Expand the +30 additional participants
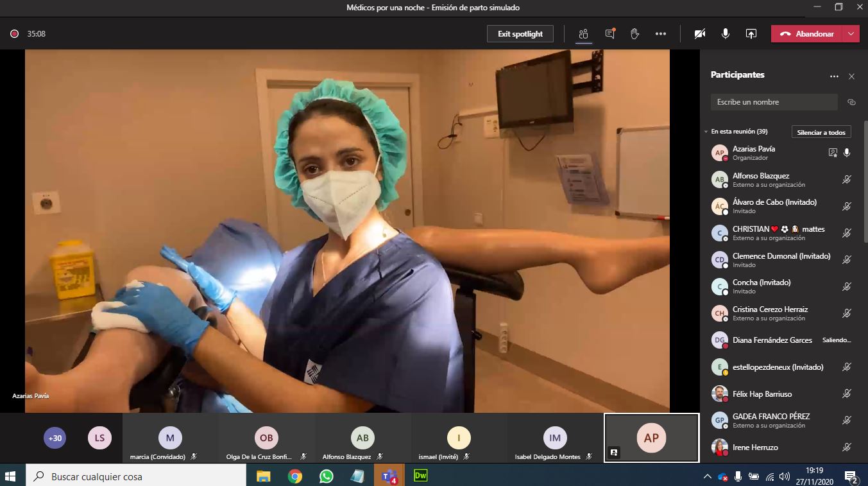 (55, 438)
